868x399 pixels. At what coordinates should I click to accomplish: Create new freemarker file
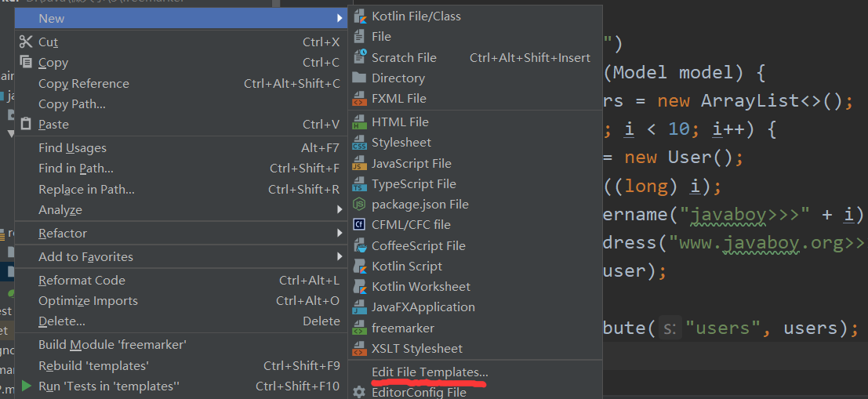475,328
